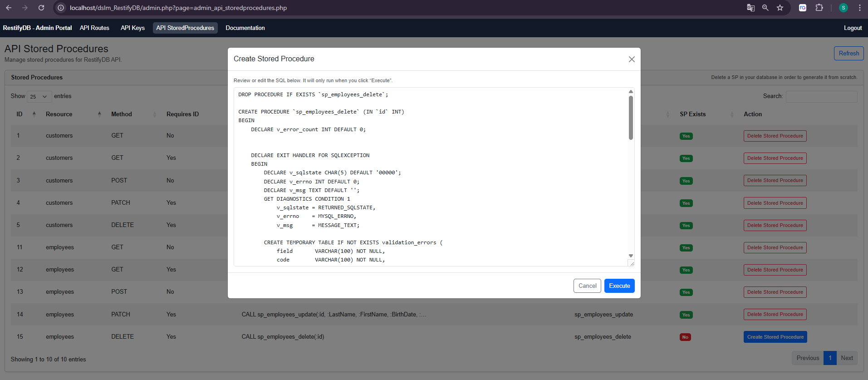Click the browser back arrow
This screenshot has height=380, width=868.
point(9,8)
